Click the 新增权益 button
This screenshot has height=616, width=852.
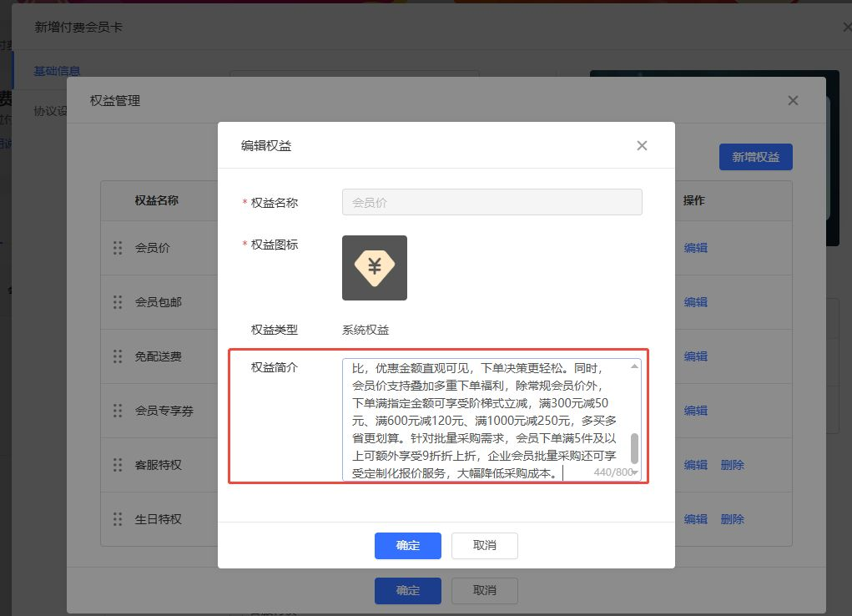pyautogui.click(x=755, y=157)
